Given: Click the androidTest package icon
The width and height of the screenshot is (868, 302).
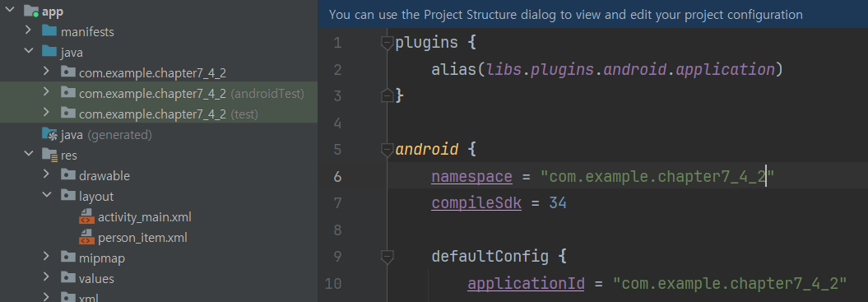Looking at the screenshot, I should coord(68,92).
